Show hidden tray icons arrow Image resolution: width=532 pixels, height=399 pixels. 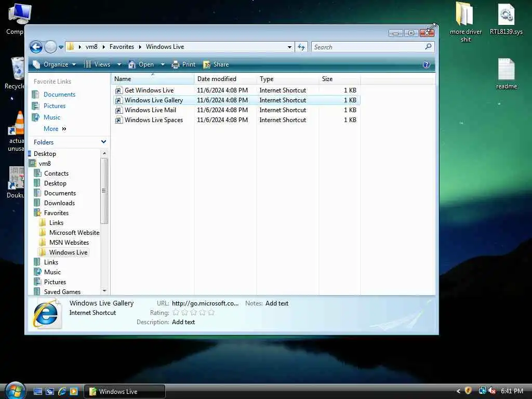(x=458, y=391)
